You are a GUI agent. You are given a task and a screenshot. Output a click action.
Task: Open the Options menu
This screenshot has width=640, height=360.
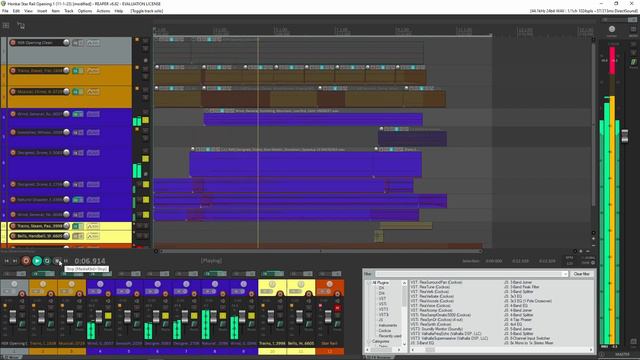85,11
